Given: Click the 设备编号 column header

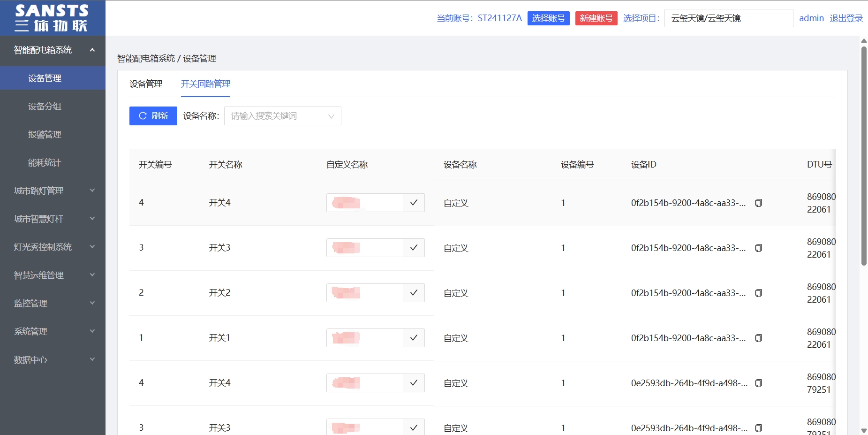Looking at the screenshot, I should [577, 165].
